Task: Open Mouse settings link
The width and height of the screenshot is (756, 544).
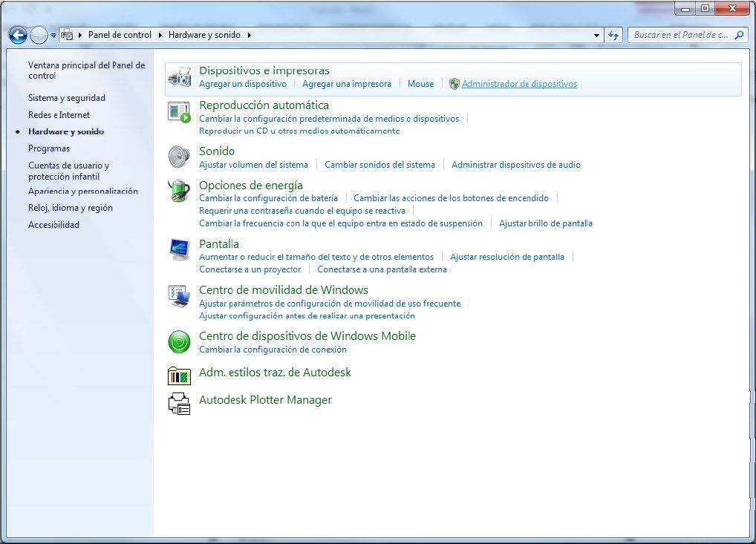Action: click(420, 84)
